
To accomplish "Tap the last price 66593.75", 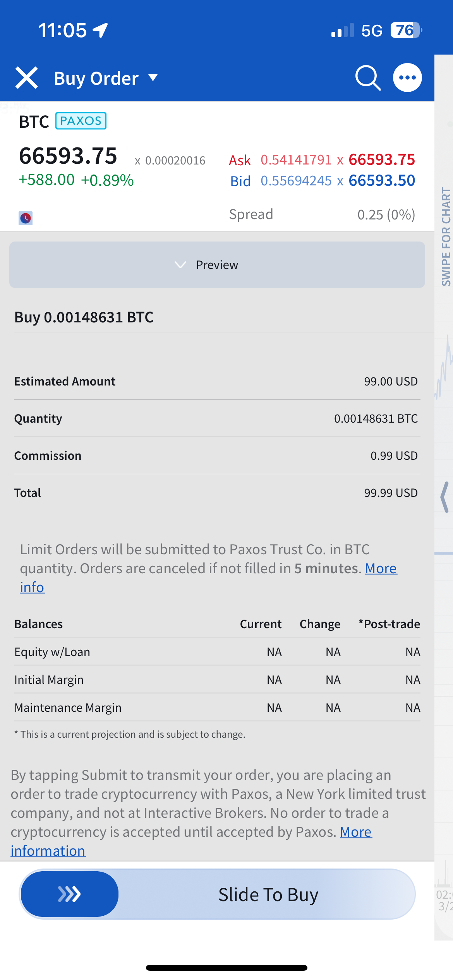I will click(68, 156).
